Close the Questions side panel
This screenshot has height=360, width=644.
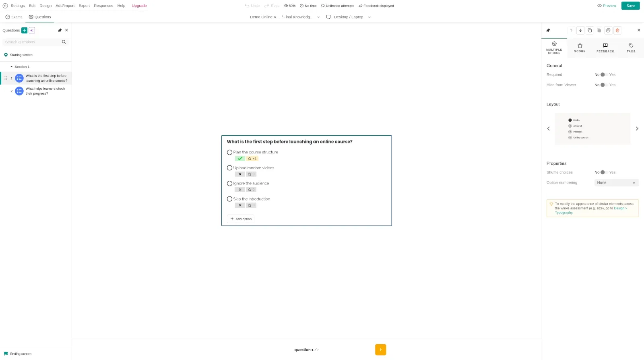click(67, 30)
